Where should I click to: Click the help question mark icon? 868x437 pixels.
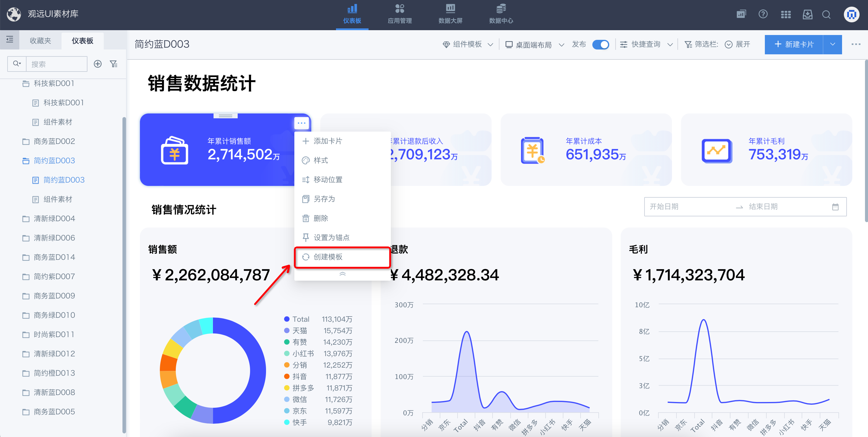[763, 14]
